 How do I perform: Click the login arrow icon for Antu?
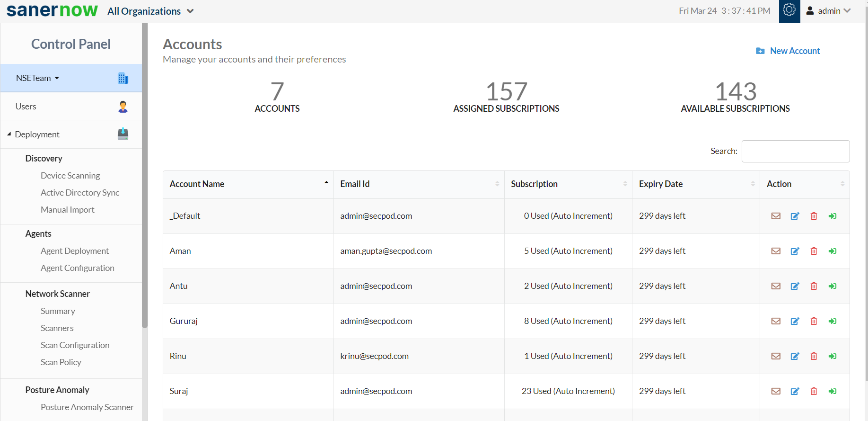[x=833, y=286]
